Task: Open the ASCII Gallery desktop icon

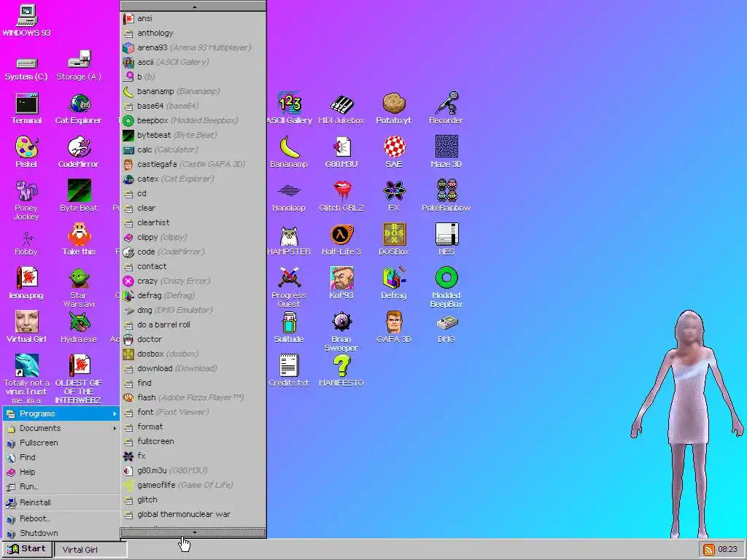Action: pyautogui.click(x=289, y=109)
